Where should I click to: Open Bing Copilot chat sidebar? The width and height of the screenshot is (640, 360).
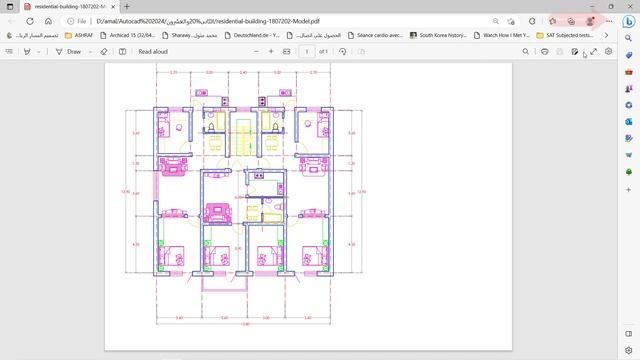[629, 21]
